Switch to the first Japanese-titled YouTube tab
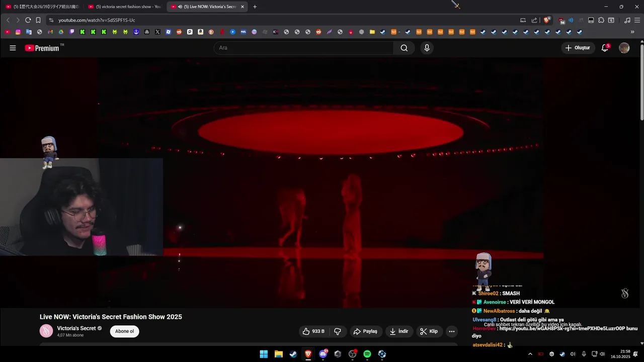The width and height of the screenshot is (644, 362). [42, 7]
